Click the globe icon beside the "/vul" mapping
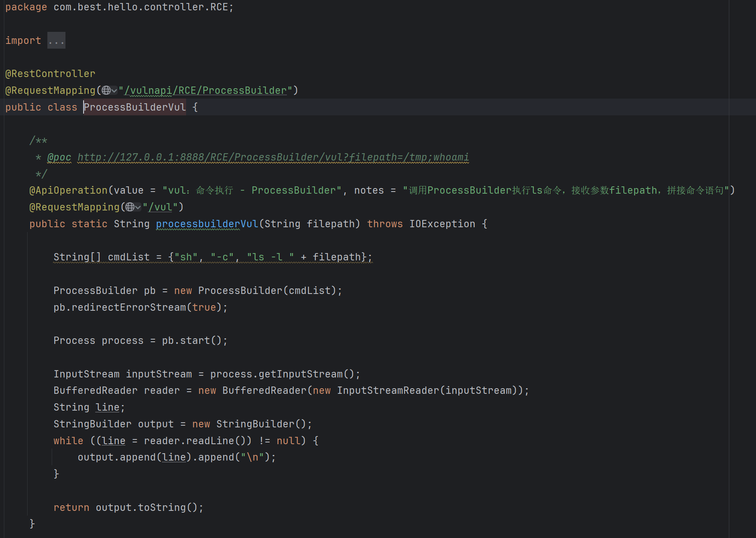 click(x=130, y=207)
